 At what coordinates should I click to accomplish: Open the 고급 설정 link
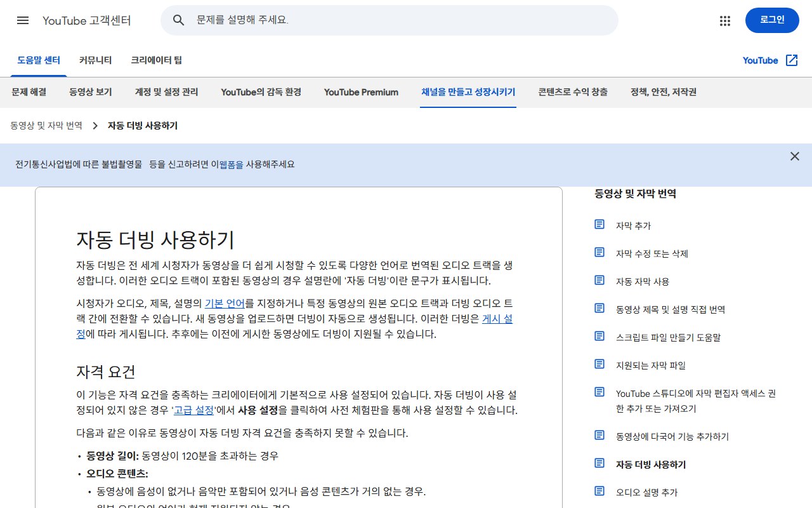[193, 410]
